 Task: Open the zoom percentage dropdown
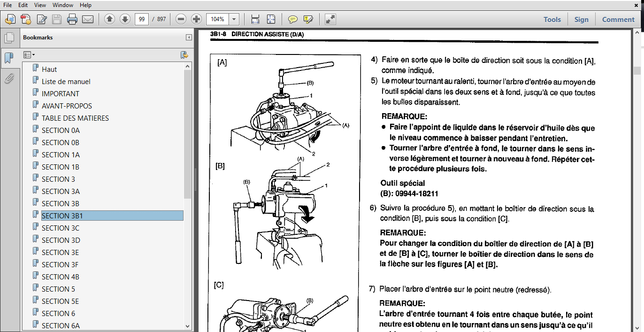233,19
